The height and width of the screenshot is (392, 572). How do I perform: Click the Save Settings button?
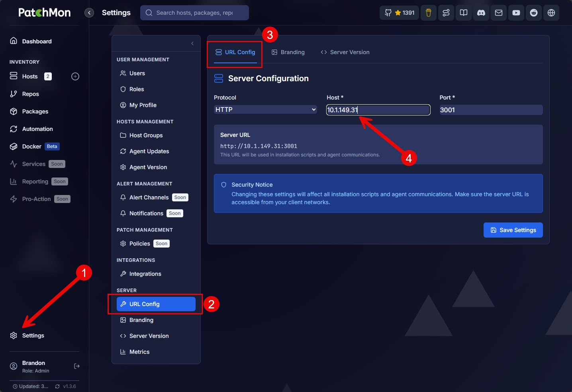click(513, 230)
